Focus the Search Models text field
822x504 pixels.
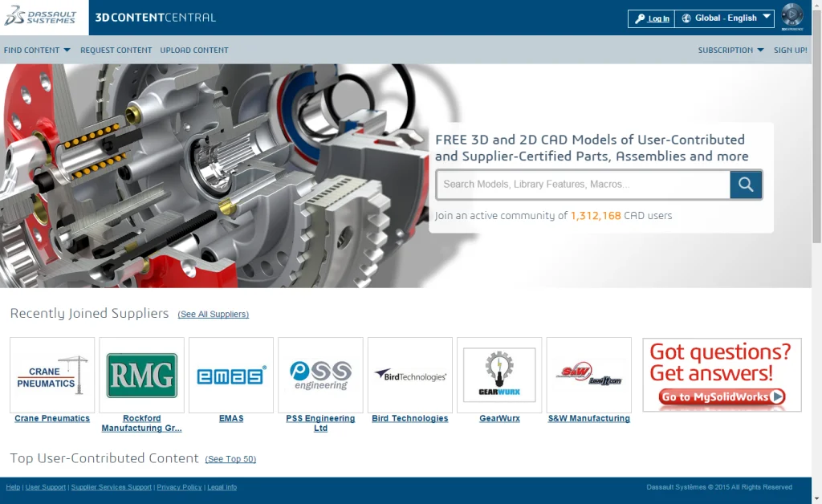point(583,185)
